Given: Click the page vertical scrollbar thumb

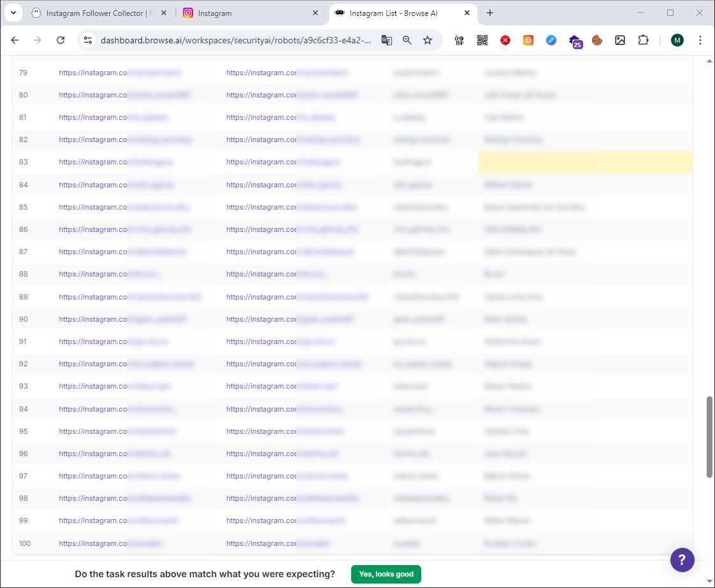Looking at the screenshot, I should pos(709,436).
